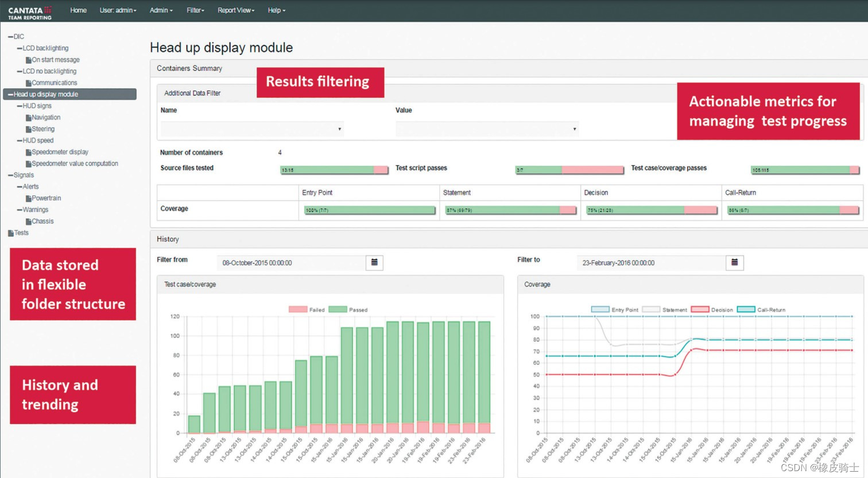Click the Speedometer display file icon
This screenshot has height=478, width=868.
click(28, 152)
